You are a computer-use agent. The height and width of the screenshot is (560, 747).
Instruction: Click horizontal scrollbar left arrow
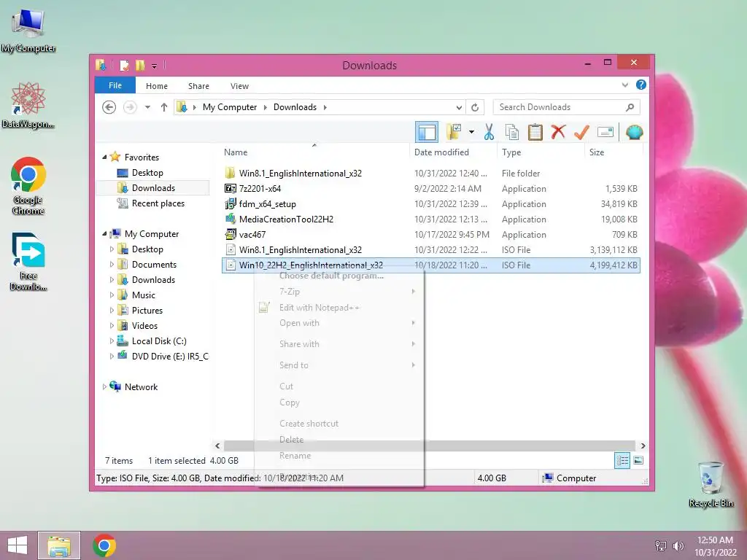pos(217,446)
